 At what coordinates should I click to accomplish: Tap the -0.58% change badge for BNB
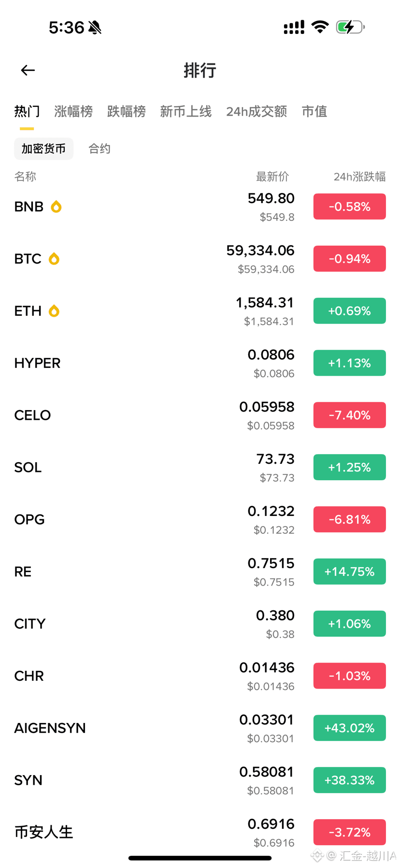tap(350, 207)
